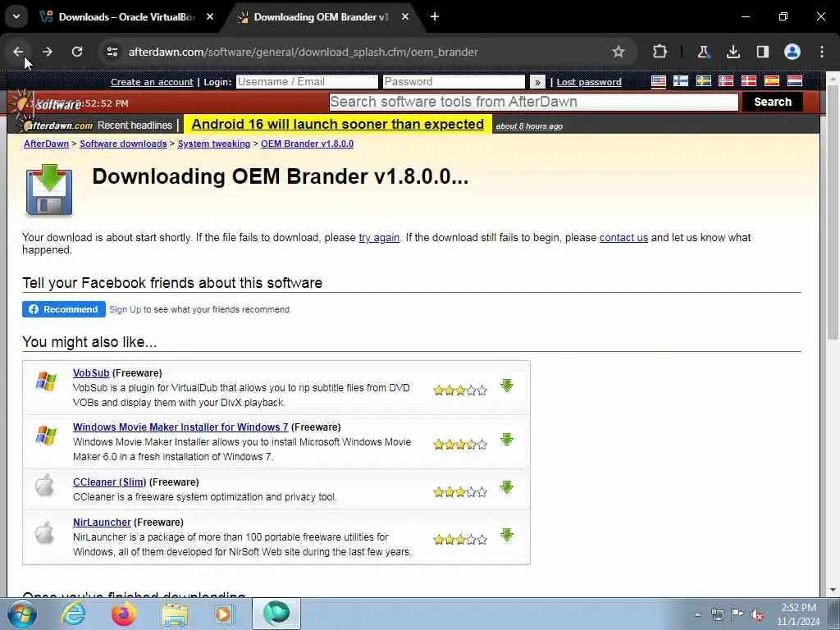Select the Norwegian flag language icon
The image size is (840, 630).
coord(726,81)
